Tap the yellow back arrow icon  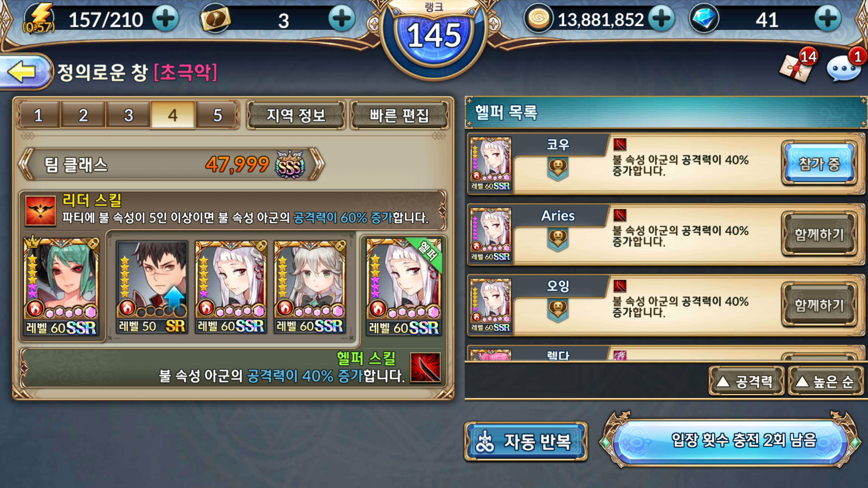pos(22,72)
